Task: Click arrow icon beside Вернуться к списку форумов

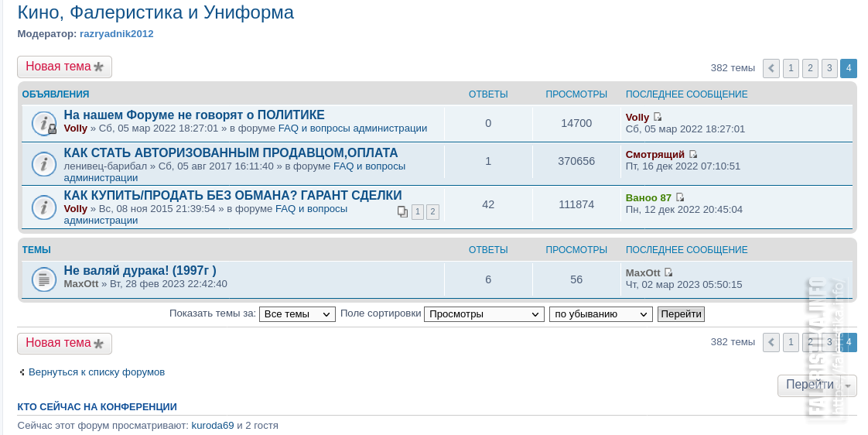Action: [22, 372]
